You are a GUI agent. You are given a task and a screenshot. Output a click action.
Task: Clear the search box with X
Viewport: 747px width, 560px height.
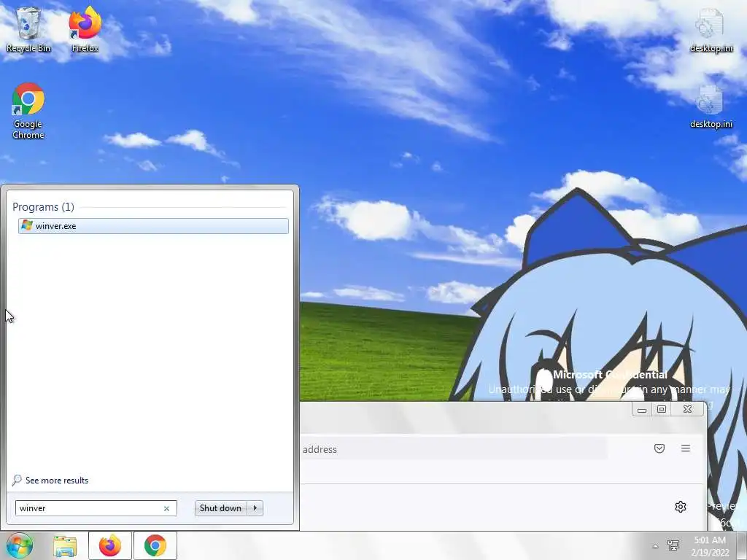167,508
